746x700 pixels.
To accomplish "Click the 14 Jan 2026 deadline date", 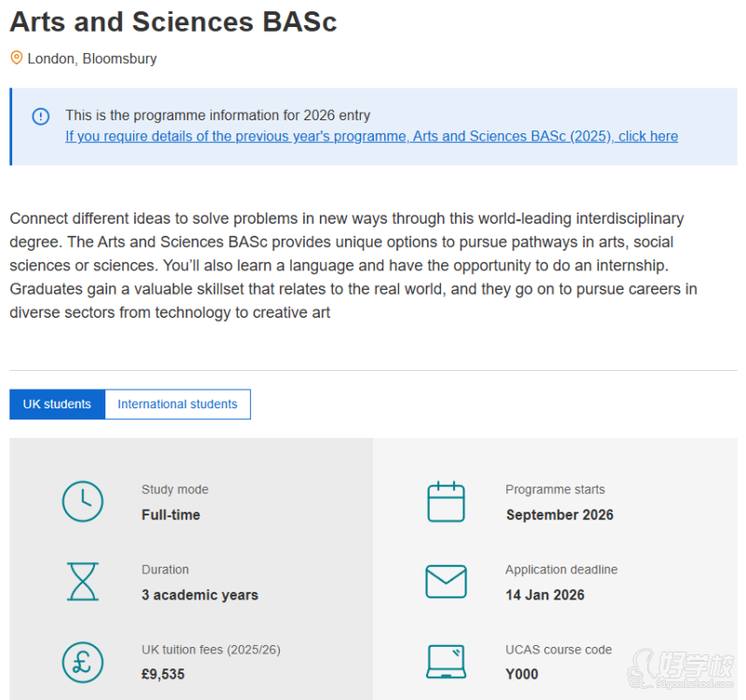I will pos(545,595).
